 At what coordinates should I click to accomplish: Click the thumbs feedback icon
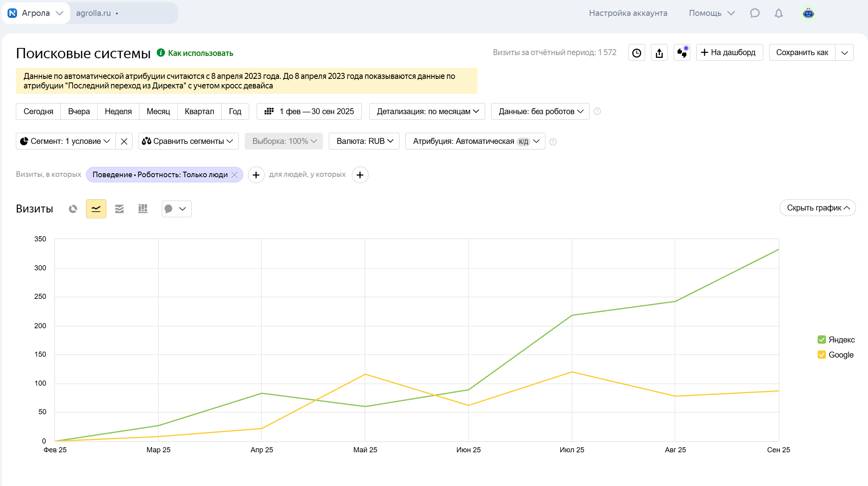point(682,53)
